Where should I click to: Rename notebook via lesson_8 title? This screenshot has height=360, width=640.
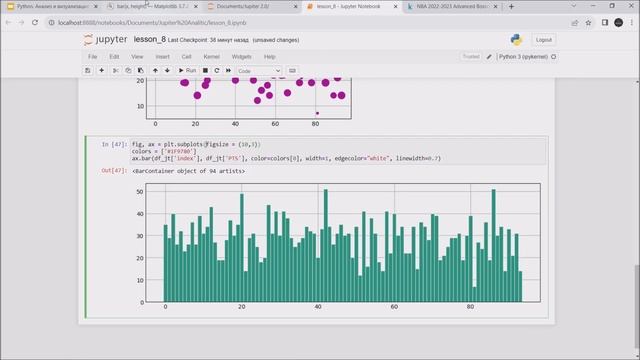(150, 39)
